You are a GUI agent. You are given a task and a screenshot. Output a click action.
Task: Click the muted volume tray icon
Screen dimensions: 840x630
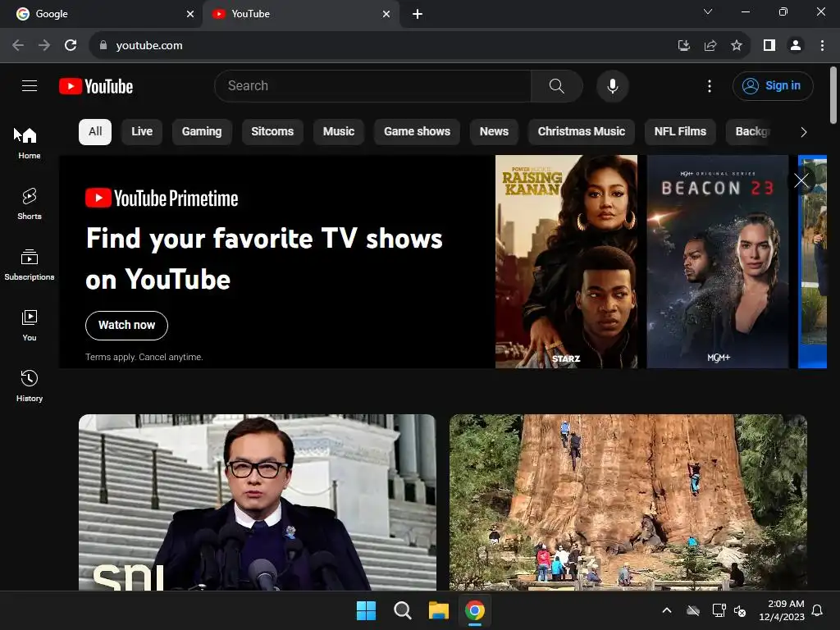point(740,610)
